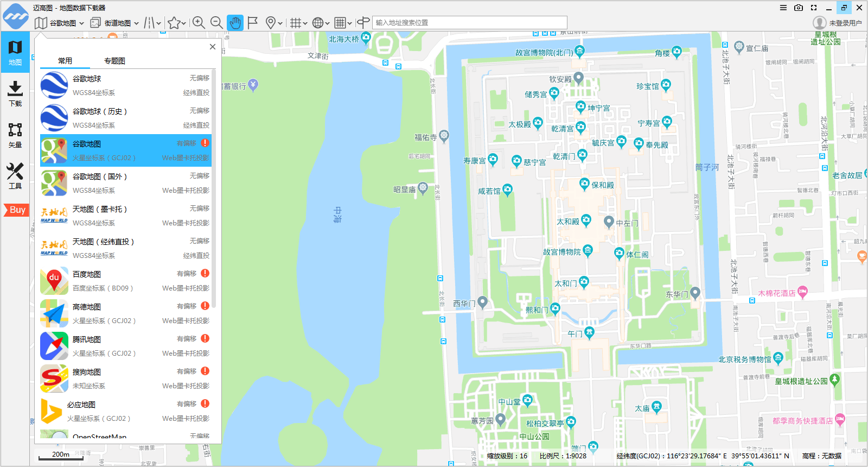The height and width of the screenshot is (467, 868).
Task: Open the 下载 download sidebar panel
Action: (15, 93)
